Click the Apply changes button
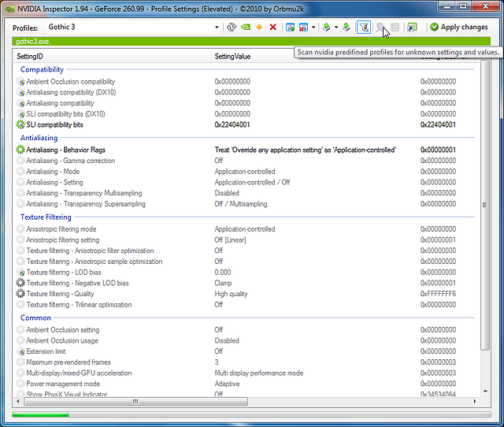 pos(458,27)
